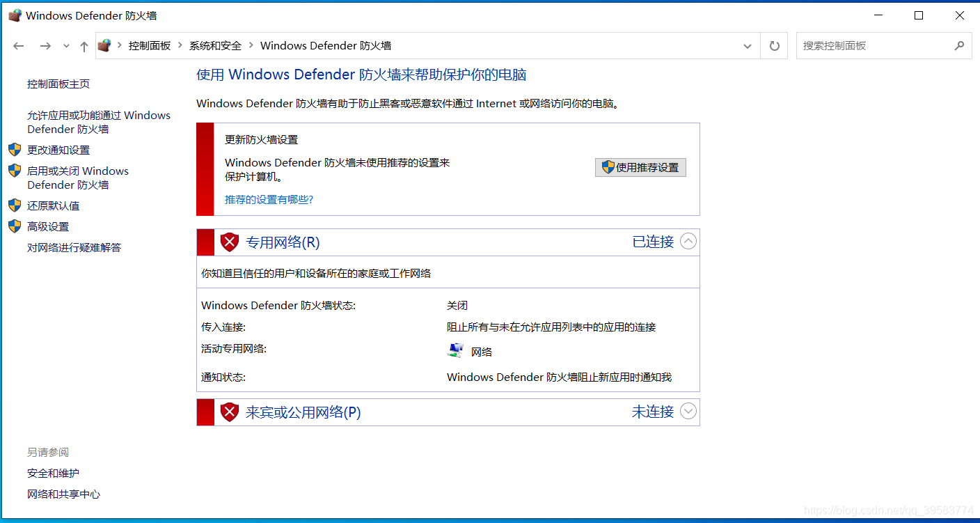Click the 更新防火墙设置 heading text
The width and height of the screenshot is (980, 523).
coord(261,140)
